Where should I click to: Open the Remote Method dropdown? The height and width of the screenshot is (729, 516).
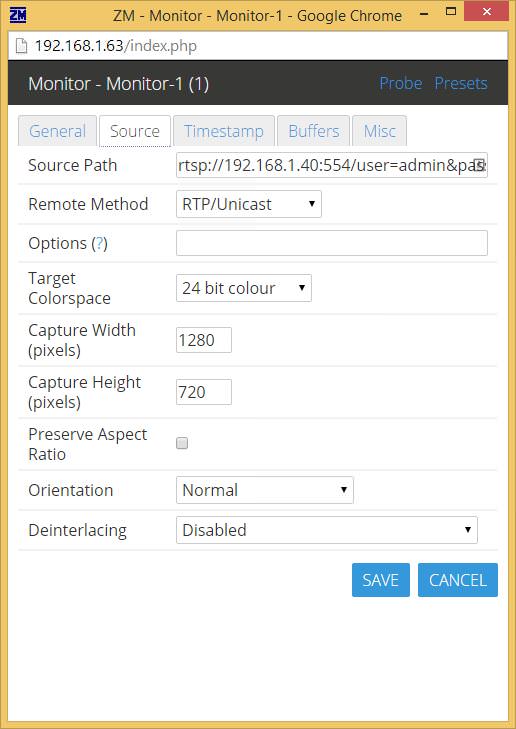point(249,204)
